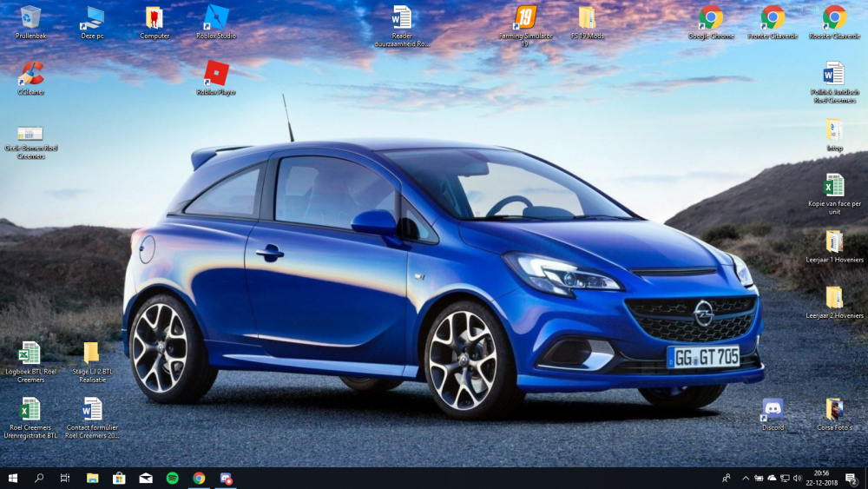Select Gede Bomen Roel Creemers file
Screen dimensions: 868x489
[30, 142]
